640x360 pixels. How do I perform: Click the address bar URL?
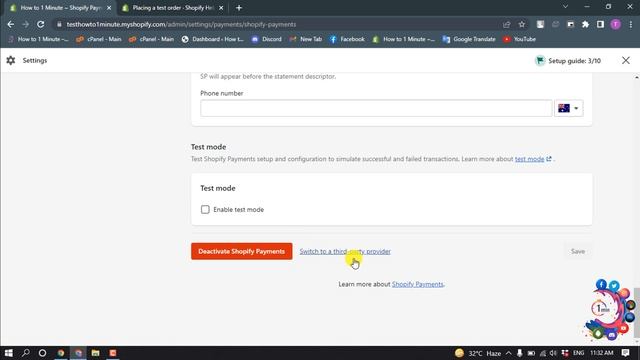(181, 24)
